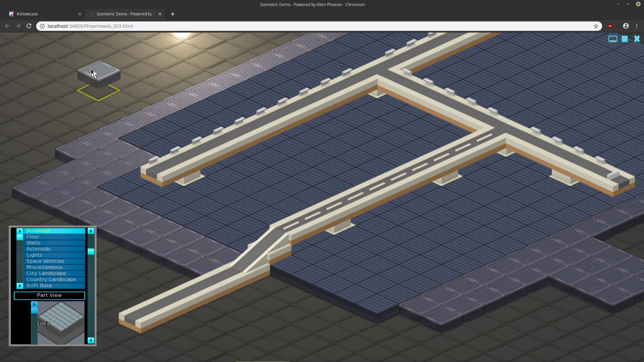Open a new browser tab
Viewport: 644px width, 362px height.
(173, 14)
